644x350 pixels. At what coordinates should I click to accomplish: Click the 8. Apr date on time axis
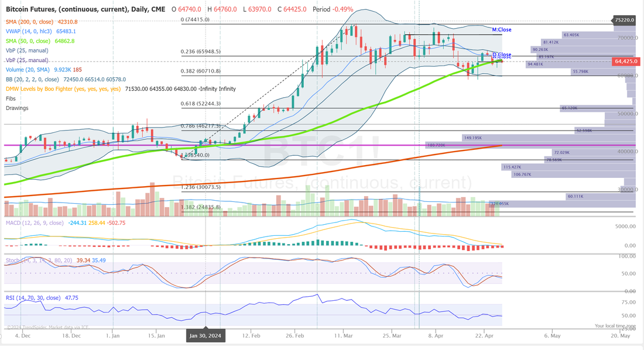pos(436,335)
